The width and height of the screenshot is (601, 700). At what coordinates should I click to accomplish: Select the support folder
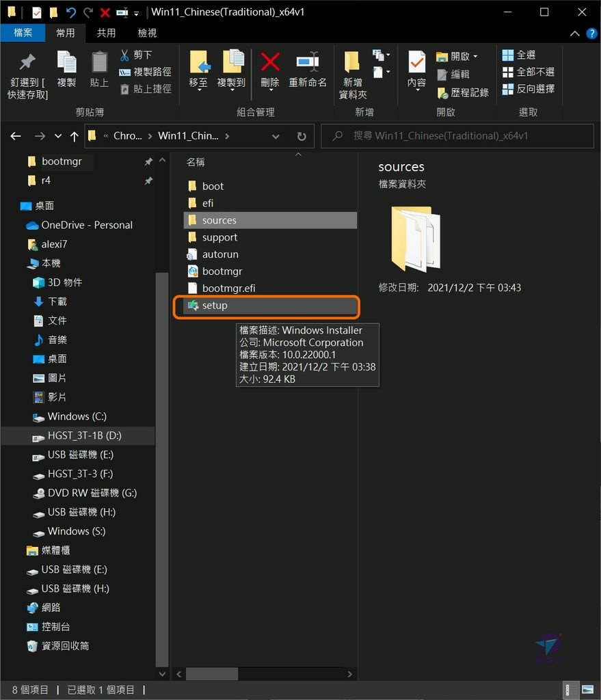270,237
